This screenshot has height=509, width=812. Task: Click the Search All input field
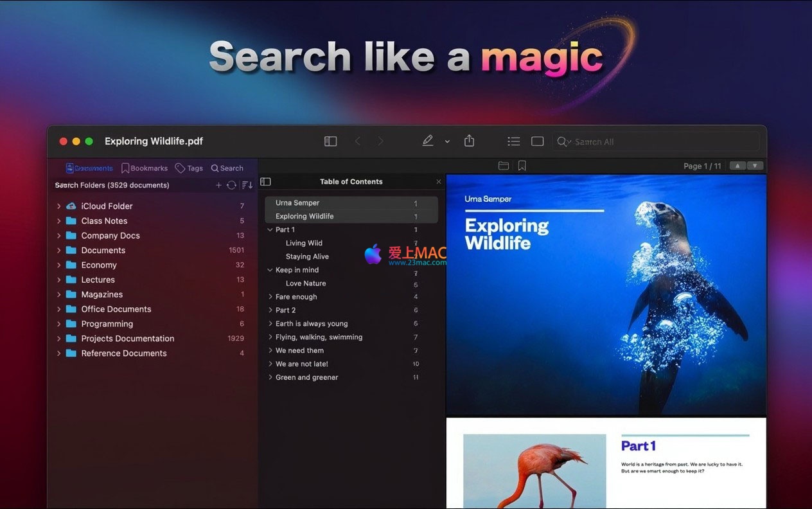click(x=662, y=141)
